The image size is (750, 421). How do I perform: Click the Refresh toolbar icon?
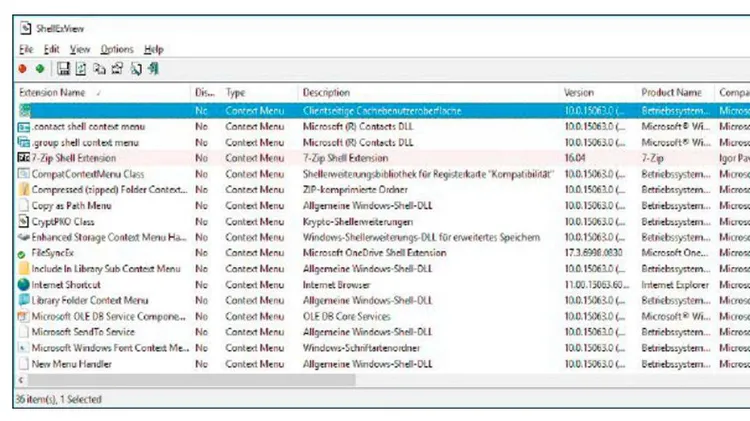tap(81, 69)
